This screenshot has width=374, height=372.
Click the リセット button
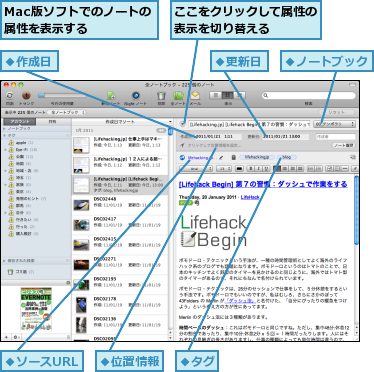tap(336, 113)
